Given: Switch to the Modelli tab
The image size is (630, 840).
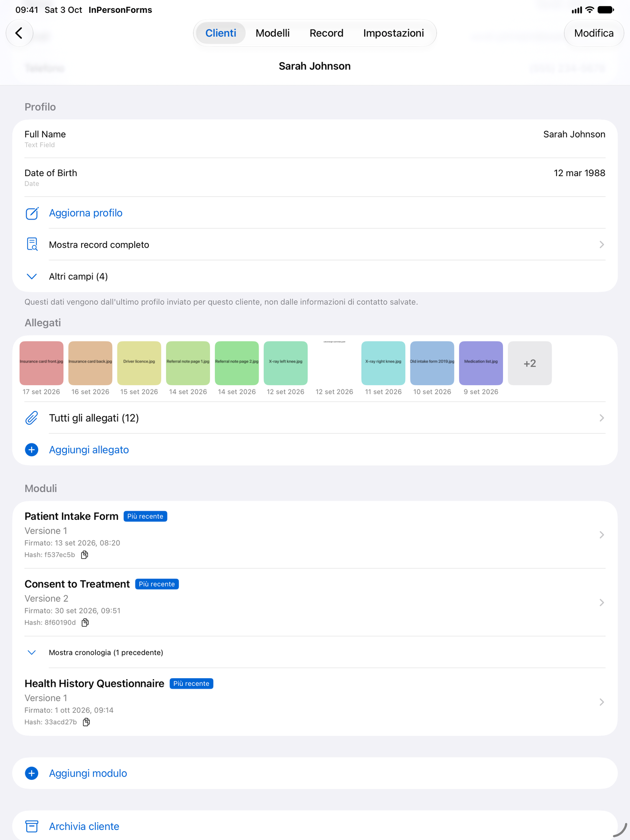Looking at the screenshot, I should click(273, 33).
